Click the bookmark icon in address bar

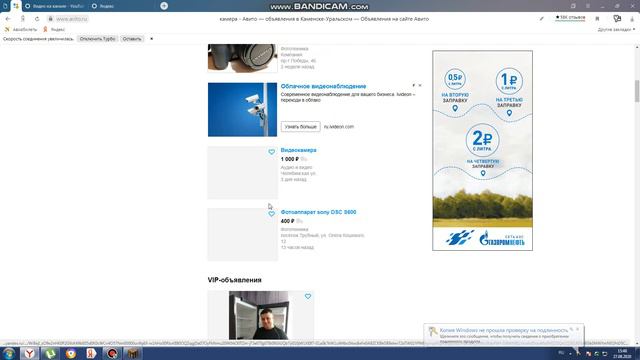(598, 19)
